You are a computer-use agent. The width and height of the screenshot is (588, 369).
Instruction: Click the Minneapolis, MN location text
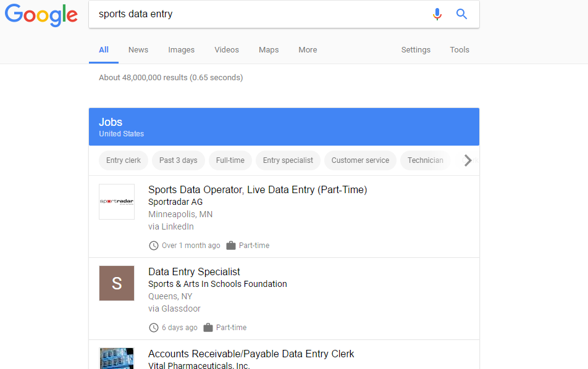point(180,214)
